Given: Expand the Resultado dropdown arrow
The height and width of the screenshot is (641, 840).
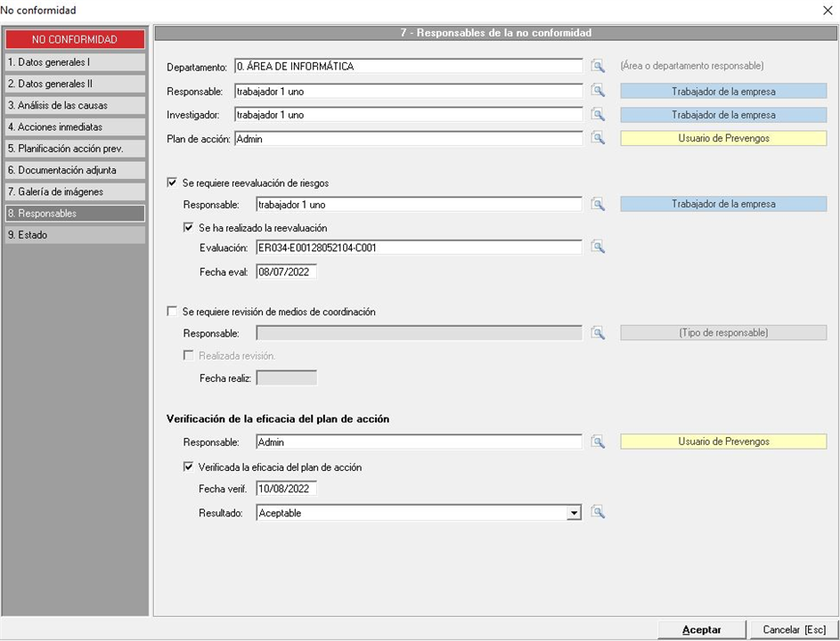Looking at the screenshot, I should [575, 513].
